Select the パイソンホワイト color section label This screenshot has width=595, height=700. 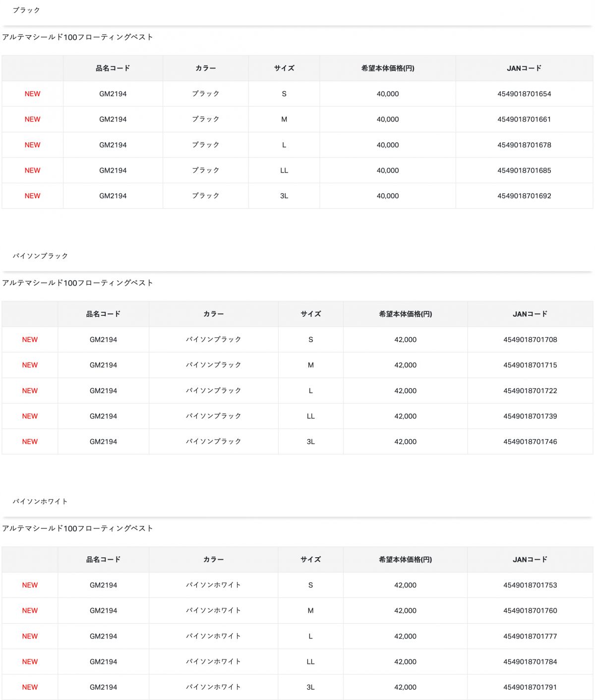pos(40,501)
